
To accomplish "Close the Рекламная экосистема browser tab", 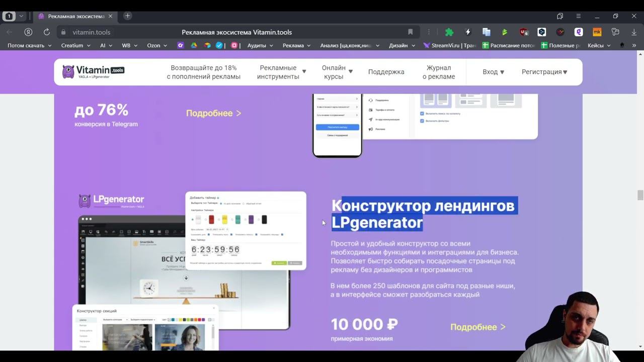I will click(x=110, y=16).
